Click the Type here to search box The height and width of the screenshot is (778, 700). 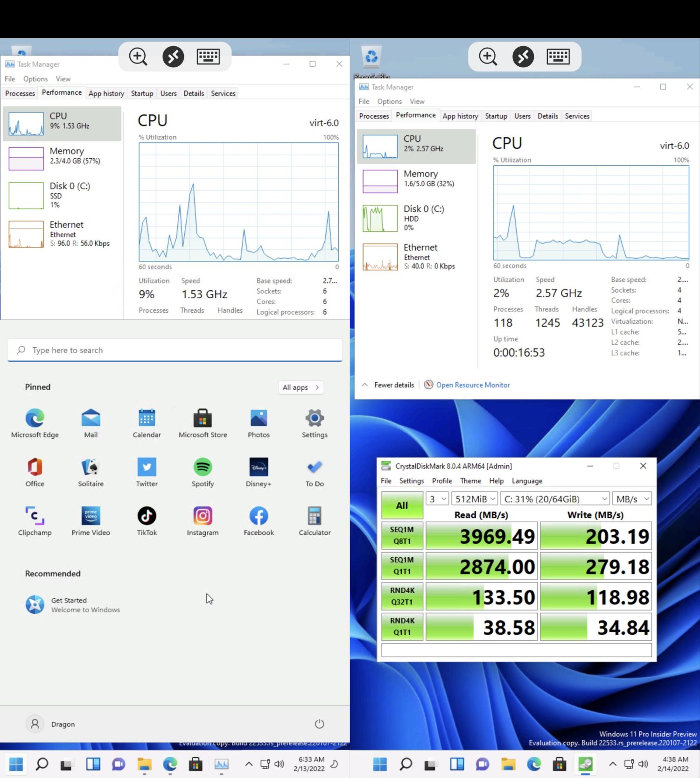point(175,350)
